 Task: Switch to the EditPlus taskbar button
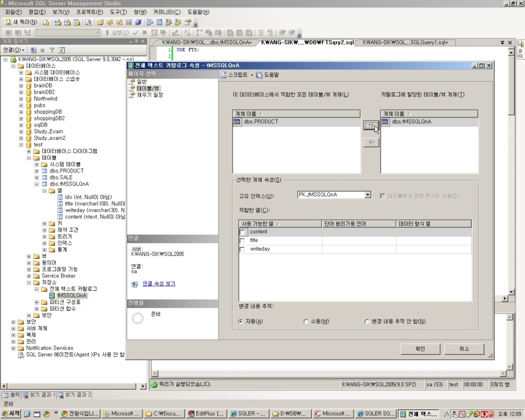[206, 414]
